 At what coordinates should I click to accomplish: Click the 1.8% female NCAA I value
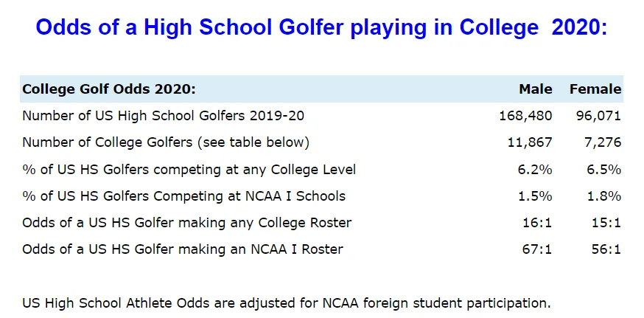603,196
